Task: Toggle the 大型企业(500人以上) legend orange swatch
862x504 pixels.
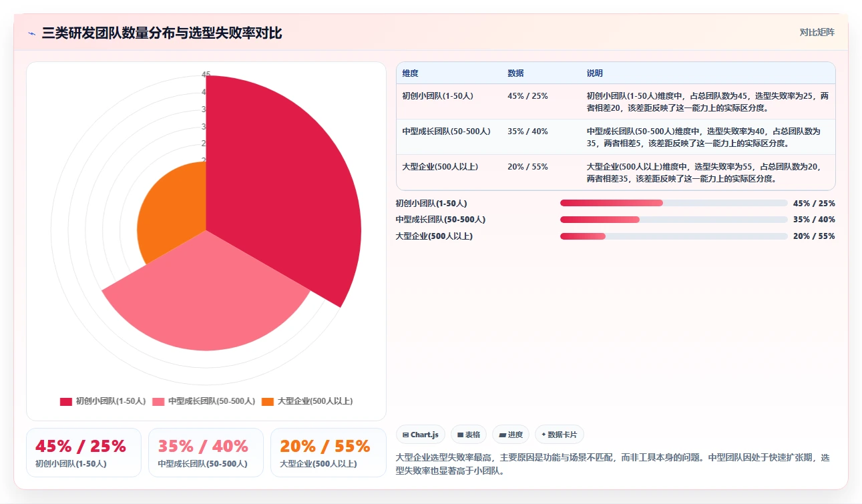Action: pyautogui.click(x=268, y=401)
